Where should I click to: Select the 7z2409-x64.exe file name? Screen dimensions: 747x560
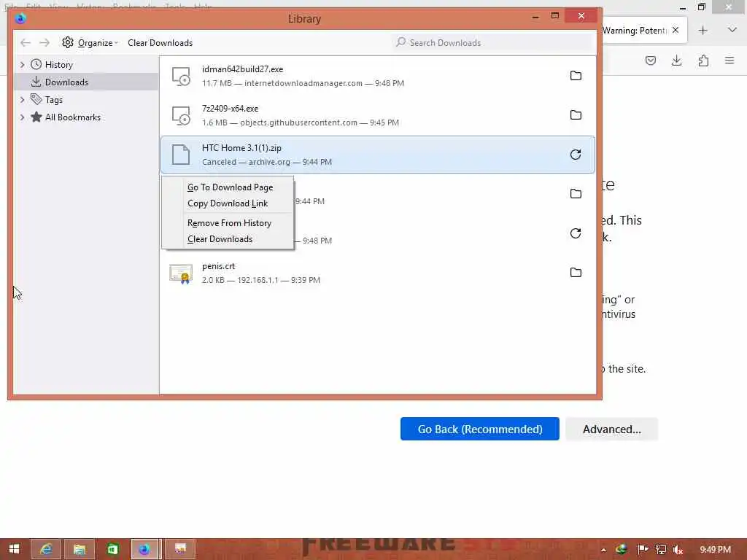tap(230, 109)
